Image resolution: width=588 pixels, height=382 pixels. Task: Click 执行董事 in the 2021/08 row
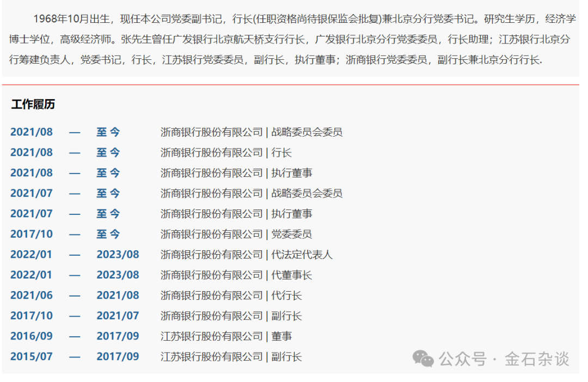[x=291, y=173]
